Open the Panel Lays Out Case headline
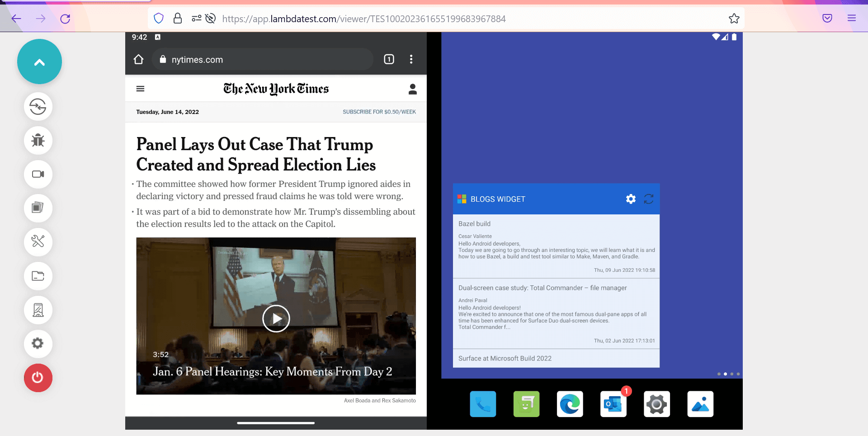This screenshot has height=436, width=868. [x=256, y=154]
